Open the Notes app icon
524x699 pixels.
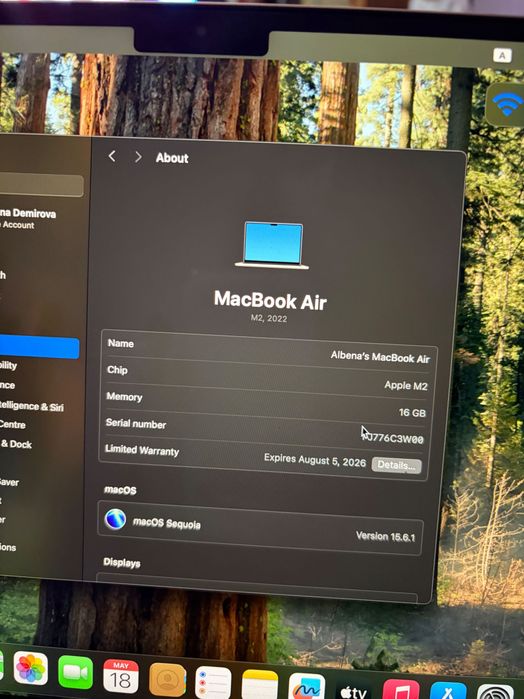click(260, 685)
